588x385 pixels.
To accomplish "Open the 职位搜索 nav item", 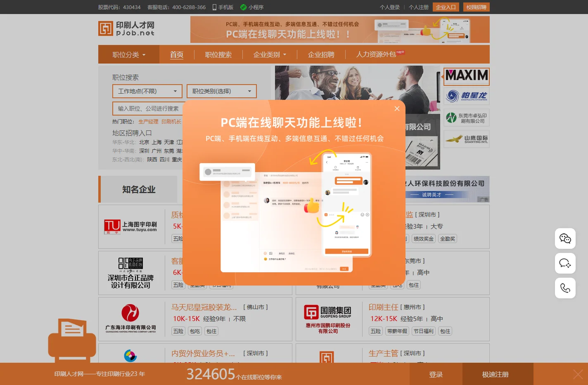I will [218, 54].
